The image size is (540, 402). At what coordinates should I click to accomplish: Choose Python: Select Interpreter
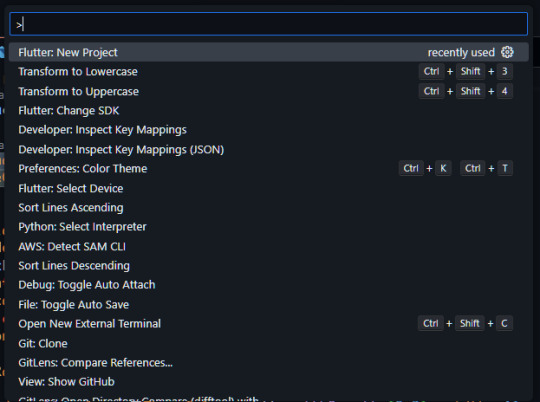269,227
